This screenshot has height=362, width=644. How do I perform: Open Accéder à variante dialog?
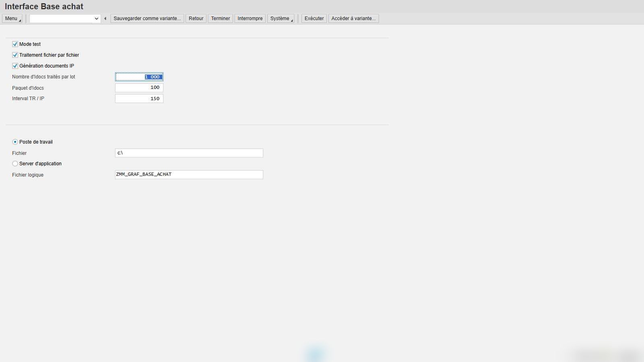pos(353,19)
